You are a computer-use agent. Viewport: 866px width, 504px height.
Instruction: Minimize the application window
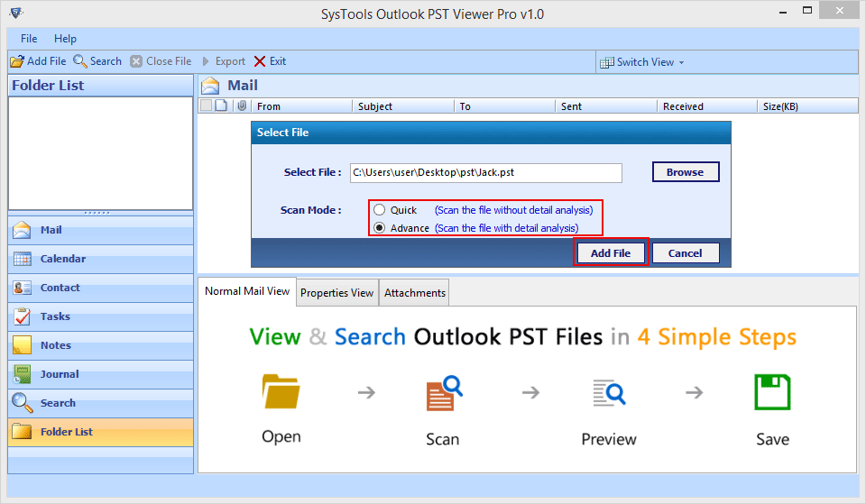pyautogui.click(x=783, y=11)
